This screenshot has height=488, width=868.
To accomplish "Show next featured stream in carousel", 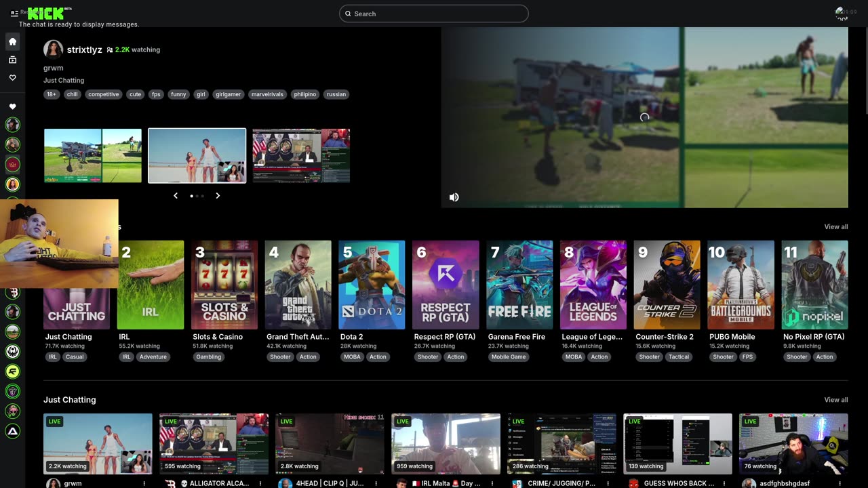I will (x=218, y=196).
